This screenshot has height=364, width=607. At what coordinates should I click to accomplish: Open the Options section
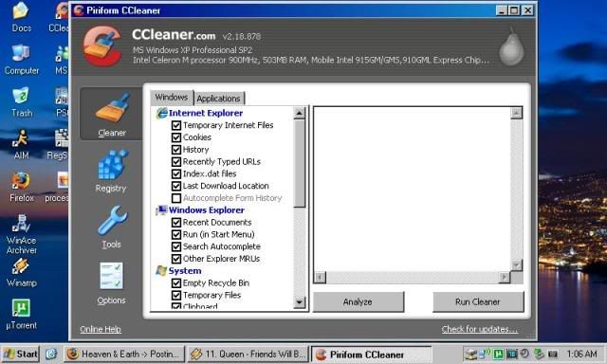[x=111, y=283]
